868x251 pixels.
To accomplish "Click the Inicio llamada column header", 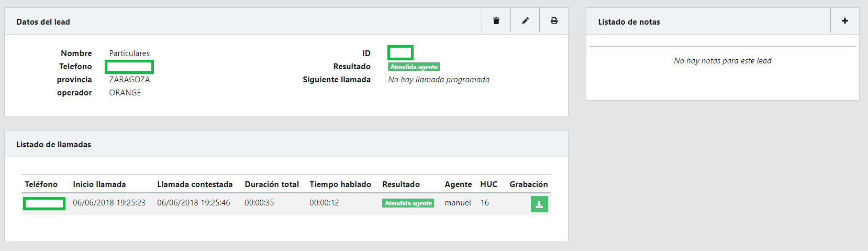I will point(99,184).
